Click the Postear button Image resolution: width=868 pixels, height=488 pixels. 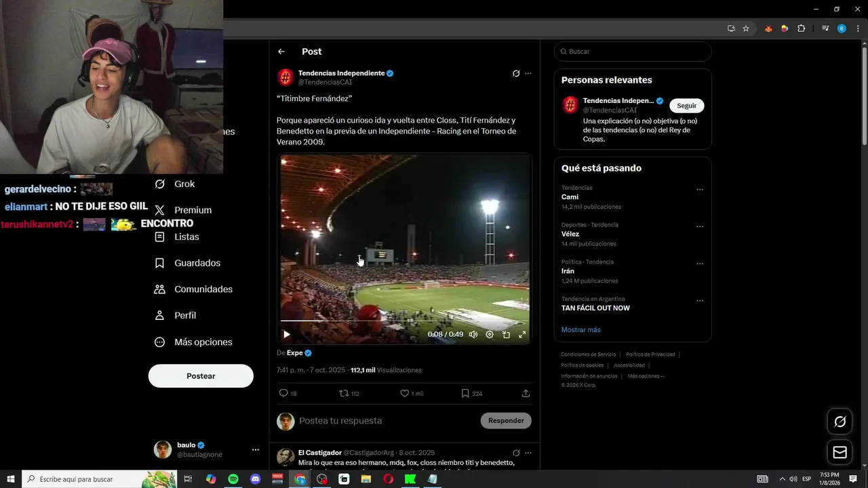click(201, 376)
